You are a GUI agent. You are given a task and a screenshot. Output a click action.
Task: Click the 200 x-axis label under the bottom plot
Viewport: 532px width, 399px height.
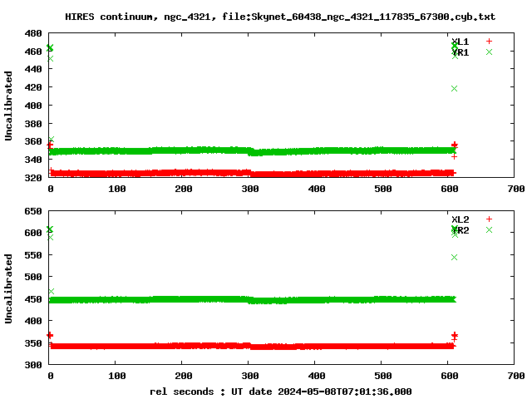[x=184, y=376]
